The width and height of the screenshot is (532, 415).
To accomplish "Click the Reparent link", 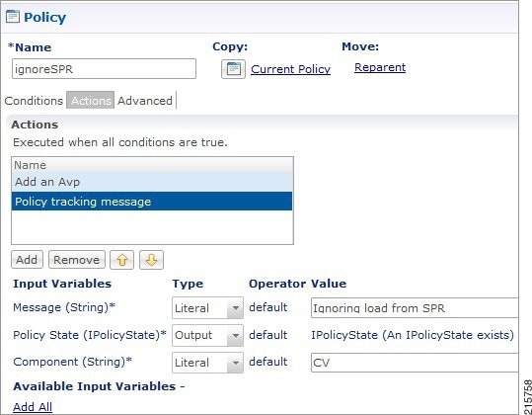I will (x=380, y=67).
